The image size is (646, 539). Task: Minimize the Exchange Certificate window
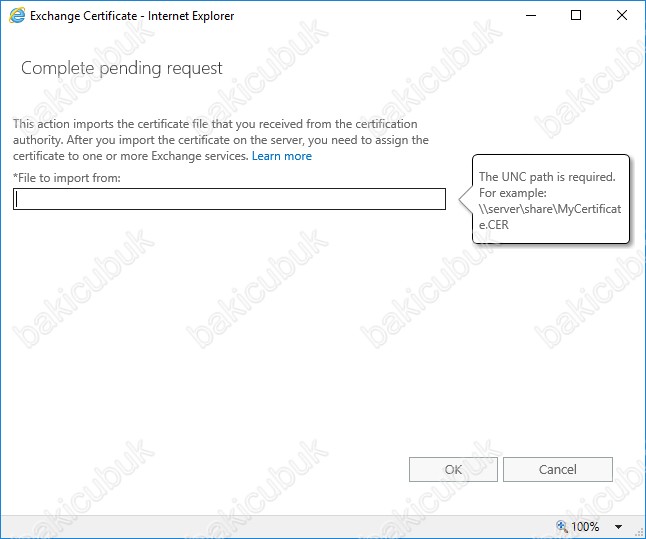coord(531,16)
